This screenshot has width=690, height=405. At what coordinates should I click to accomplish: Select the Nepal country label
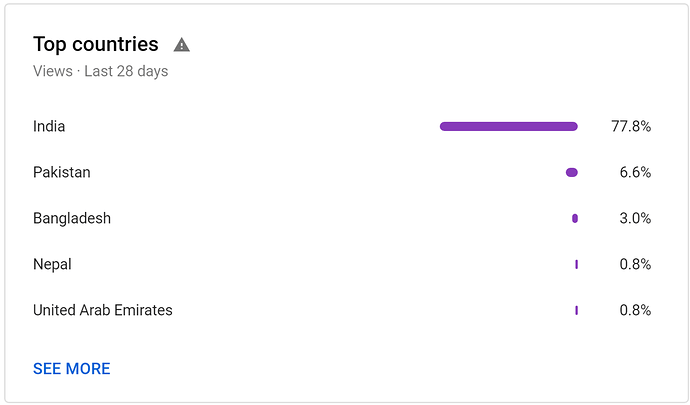click(x=52, y=265)
